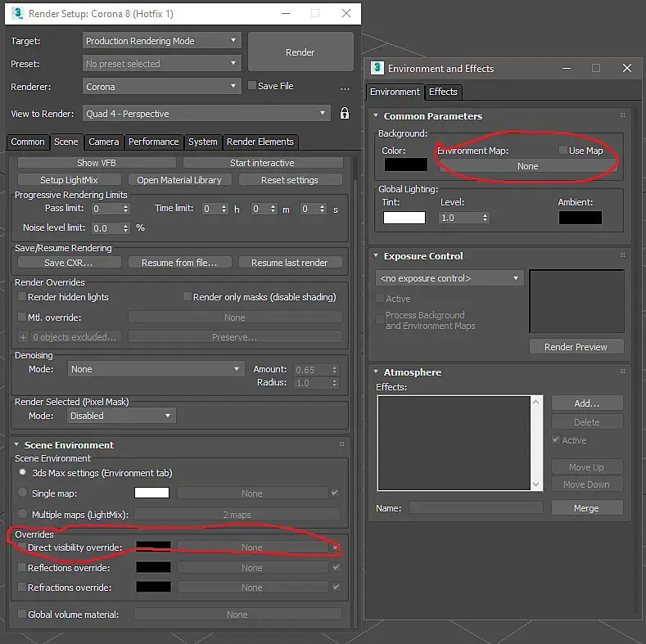Switch to the System tab
This screenshot has height=644, width=646.
pyautogui.click(x=203, y=142)
